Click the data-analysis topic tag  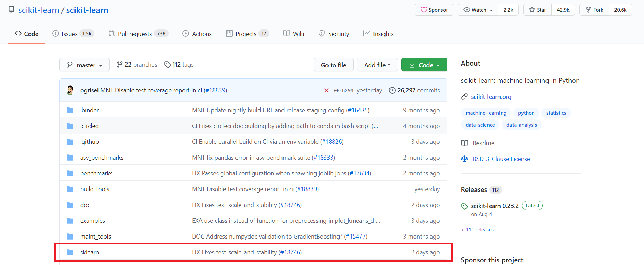point(521,125)
